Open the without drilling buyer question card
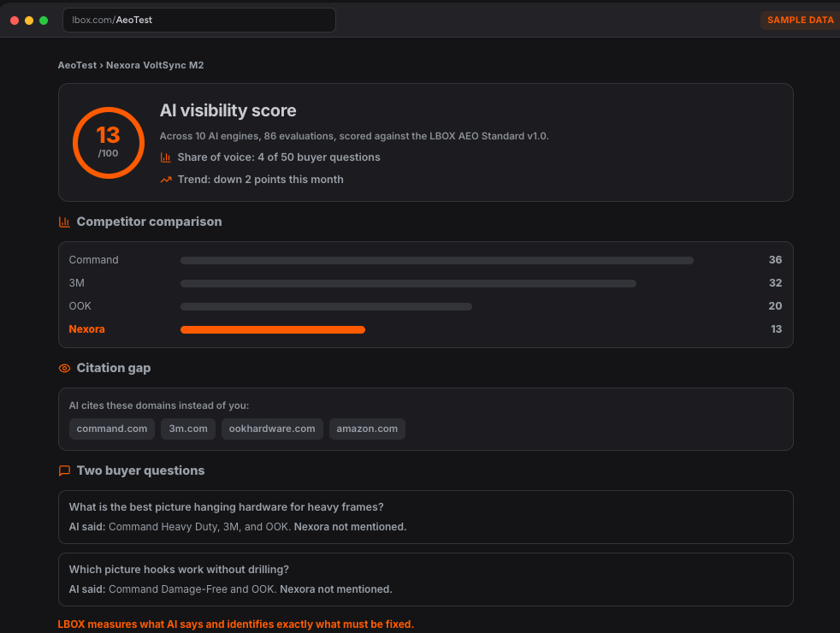This screenshot has width=840, height=633. coord(425,579)
